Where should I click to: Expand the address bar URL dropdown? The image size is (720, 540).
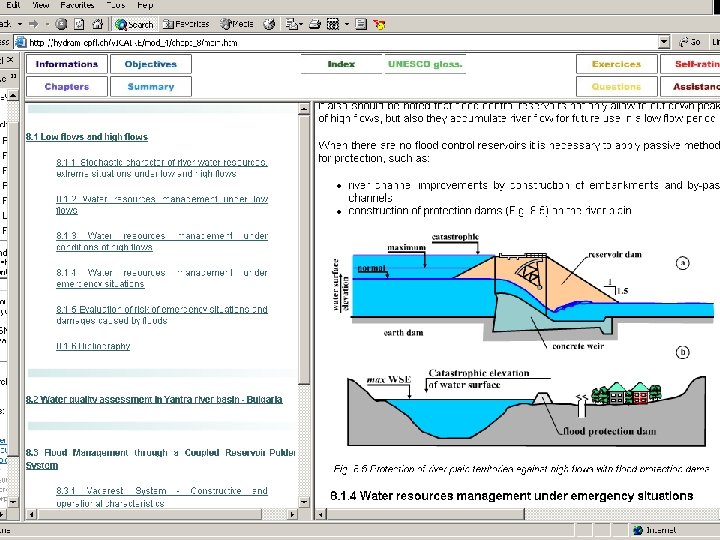coord(664,42)
